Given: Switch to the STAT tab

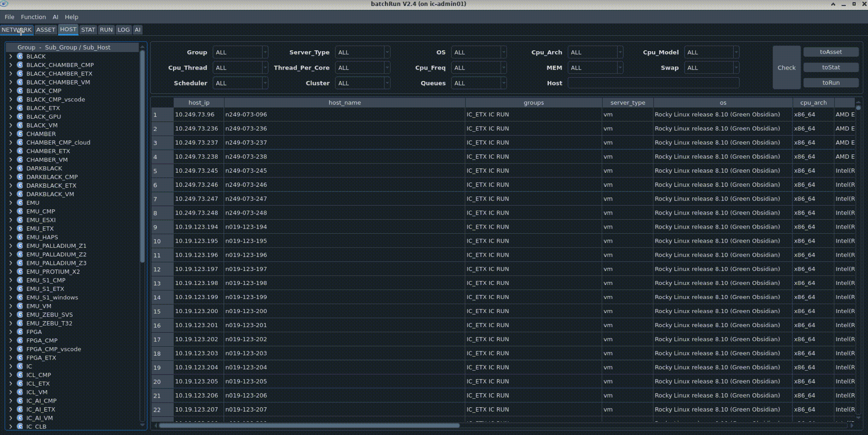Looking at the screenshot, I should (x=88, y=30).
